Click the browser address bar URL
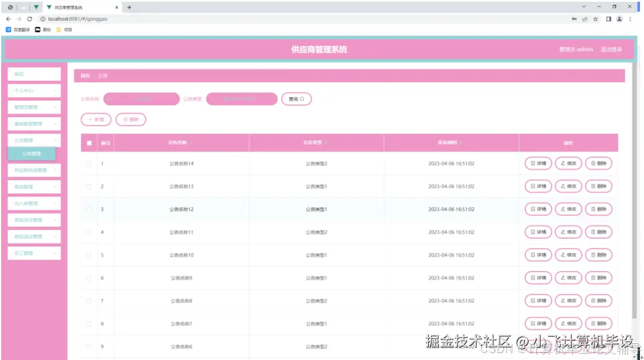The height and width of the screenshot is (360, 644). coord(78,19)
